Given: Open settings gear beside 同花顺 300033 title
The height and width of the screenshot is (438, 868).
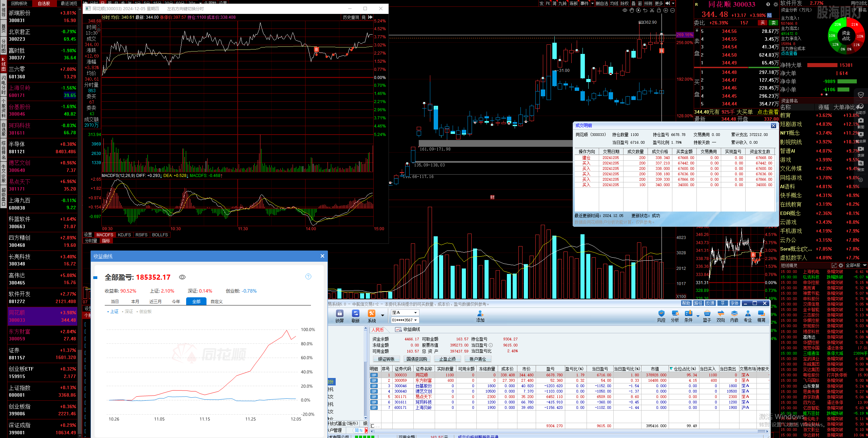Looking at the screenshot, I should (x=775, y=4).
